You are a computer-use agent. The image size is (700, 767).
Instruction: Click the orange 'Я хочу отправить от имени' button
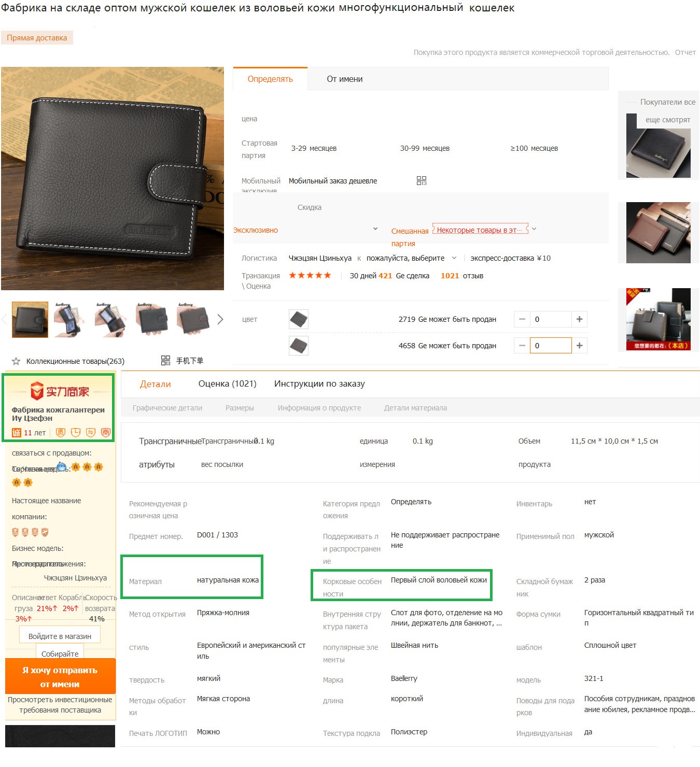(x=60, y=676)
